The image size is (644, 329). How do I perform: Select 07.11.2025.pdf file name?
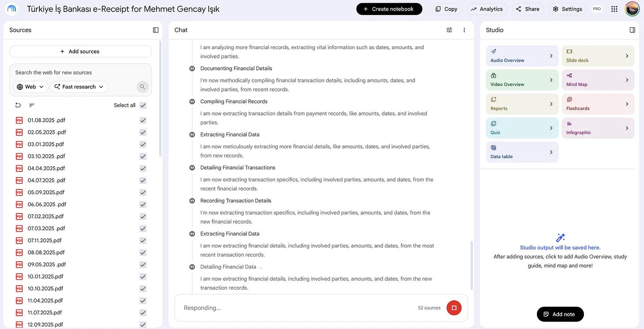[45, 240]
